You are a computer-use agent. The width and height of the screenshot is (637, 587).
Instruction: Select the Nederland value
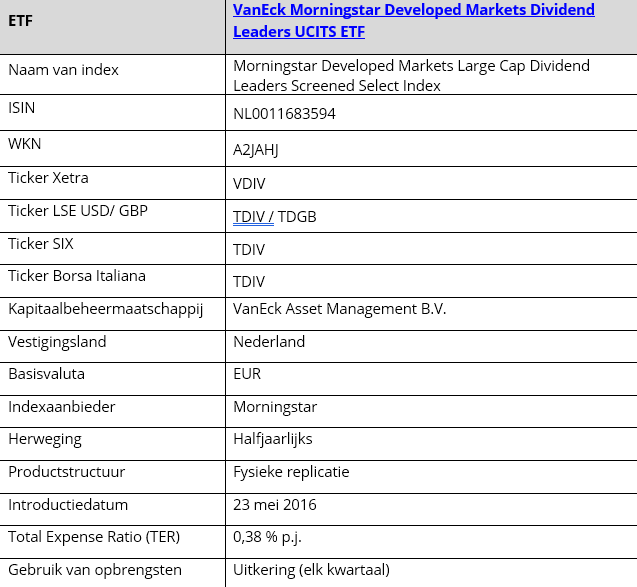click(x=269, y=342)
